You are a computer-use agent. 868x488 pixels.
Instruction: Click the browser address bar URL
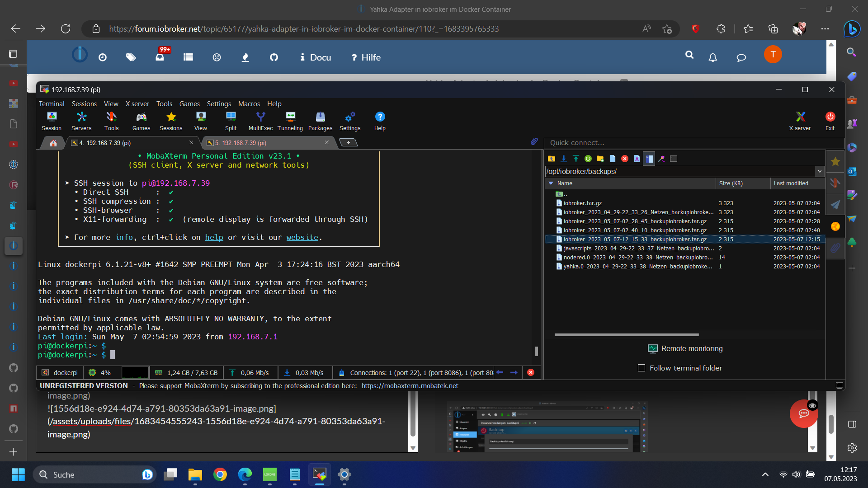point(304,29)
